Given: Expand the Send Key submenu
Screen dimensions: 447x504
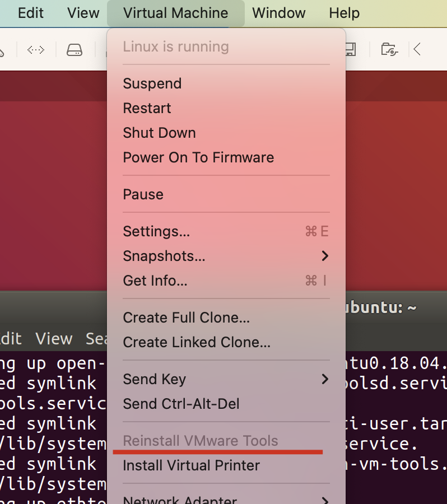Looking at the screenshot, I should click(x=226, y=379).
